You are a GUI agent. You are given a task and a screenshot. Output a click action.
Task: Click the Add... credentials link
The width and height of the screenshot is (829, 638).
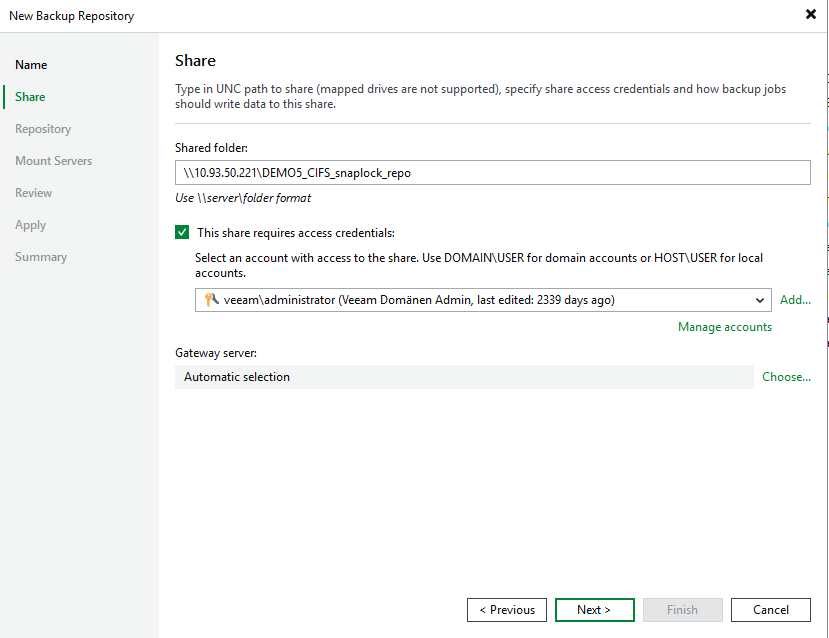(795, 300)
